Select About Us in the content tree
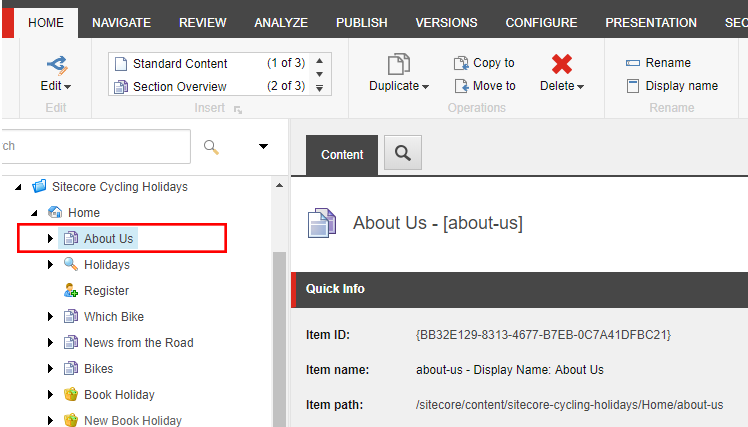This screenshot has width=748, height=427. click(108, 239)
